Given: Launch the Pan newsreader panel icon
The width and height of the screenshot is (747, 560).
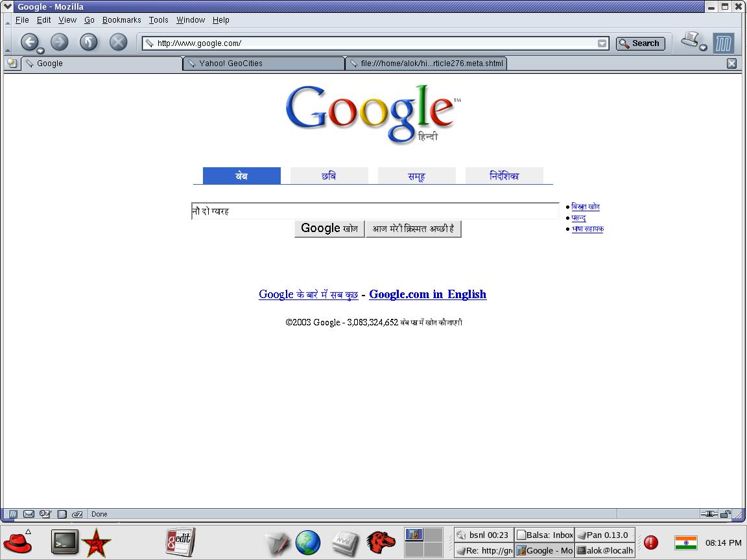Looking at the screenshot, I should pos(345,543).
